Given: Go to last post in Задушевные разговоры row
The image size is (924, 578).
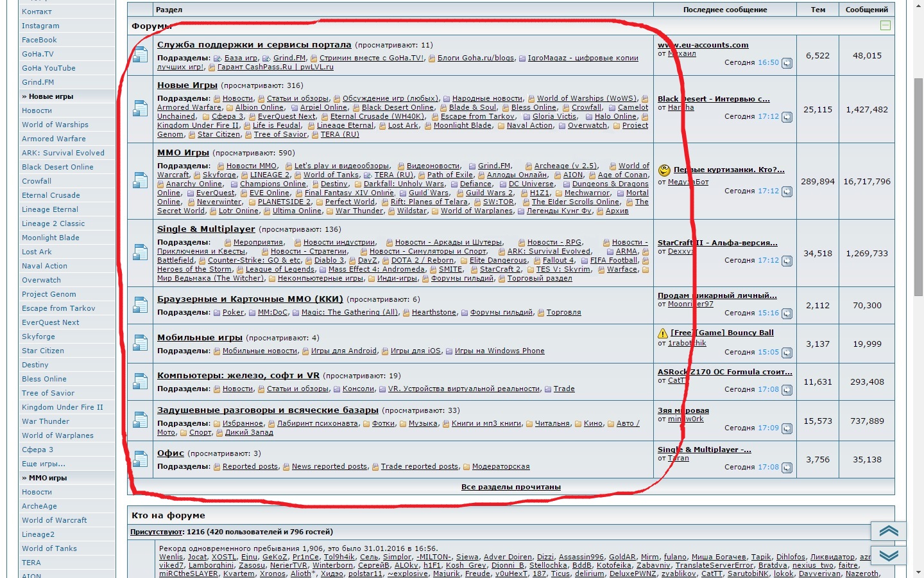Looking at the screenshot, I should 787,428.
